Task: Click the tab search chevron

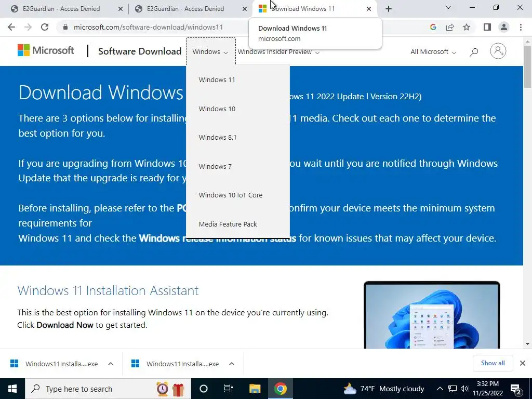Action: pyautogui.click(x=448, y=7)
